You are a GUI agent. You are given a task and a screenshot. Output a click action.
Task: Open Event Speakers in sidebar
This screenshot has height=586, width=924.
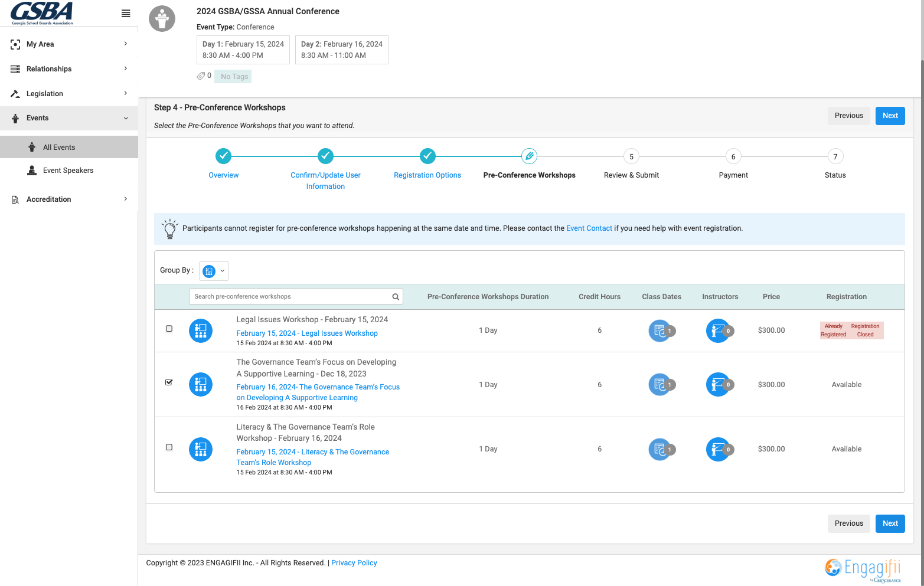(69, 171)
